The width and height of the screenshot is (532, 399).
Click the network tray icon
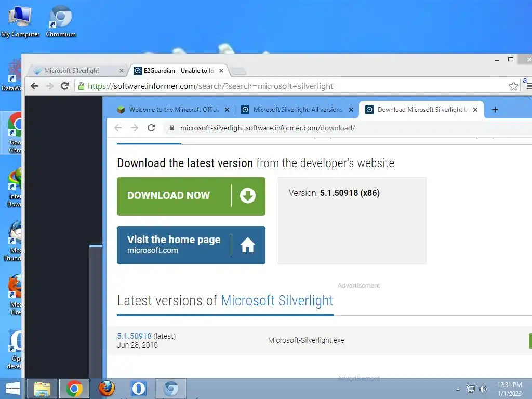point(471,389)
